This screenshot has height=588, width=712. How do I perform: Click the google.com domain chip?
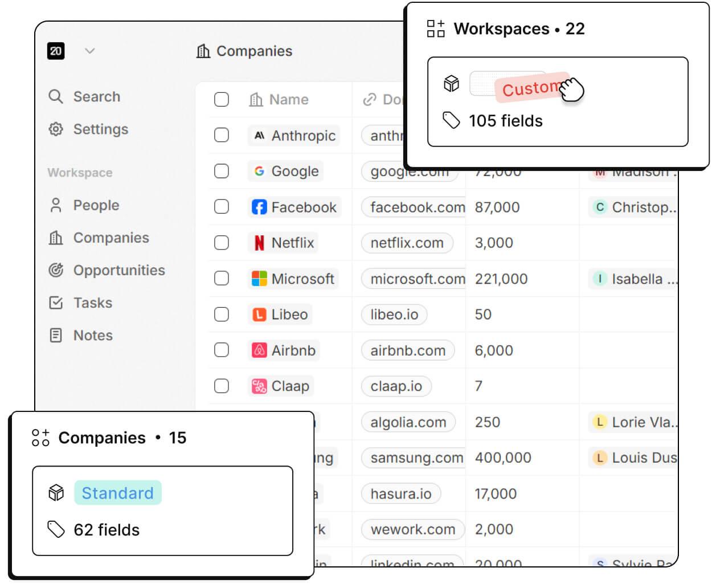[x=399, y=171]
